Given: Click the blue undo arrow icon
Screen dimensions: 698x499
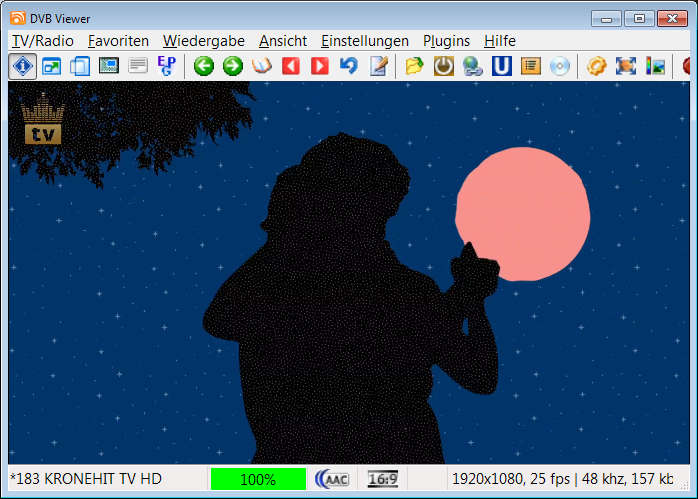Looking at the screenshot, I should (x=349, y=66).
